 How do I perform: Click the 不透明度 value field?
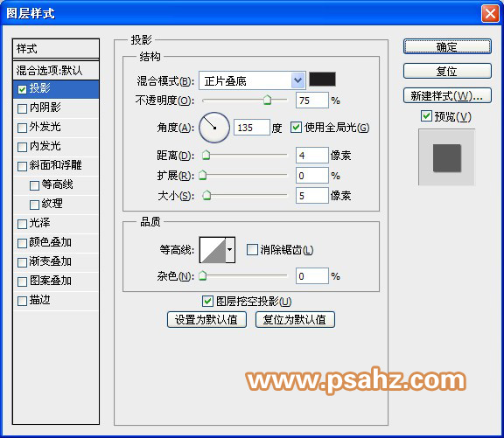click(x=312, y=101)
